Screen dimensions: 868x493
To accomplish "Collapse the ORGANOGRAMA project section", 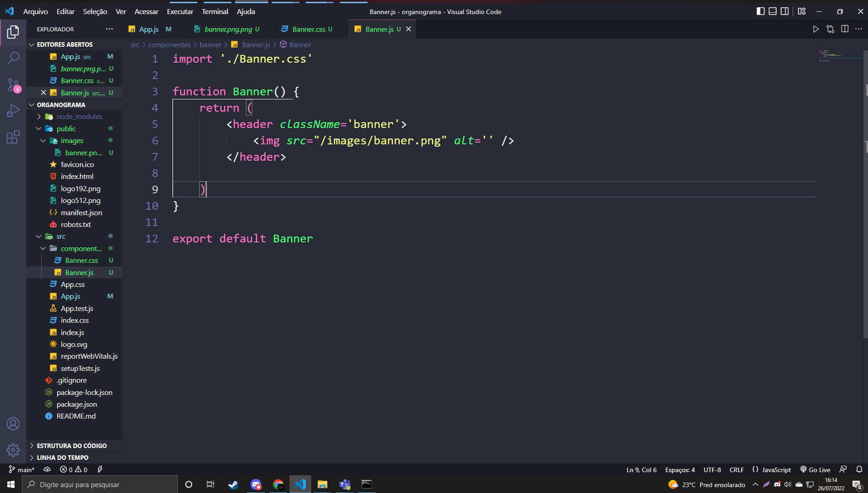I will point(60,105).
